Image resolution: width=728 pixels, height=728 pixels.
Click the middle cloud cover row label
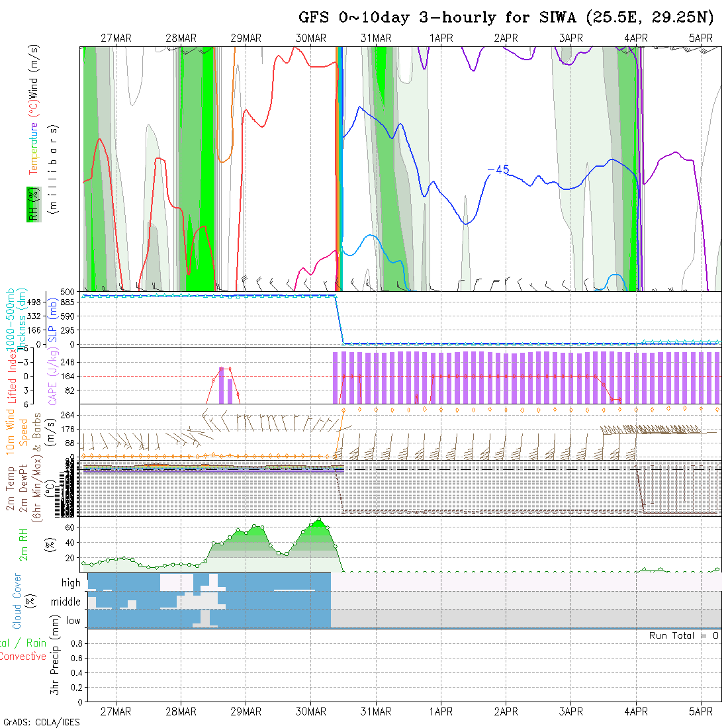click(66, 602)
